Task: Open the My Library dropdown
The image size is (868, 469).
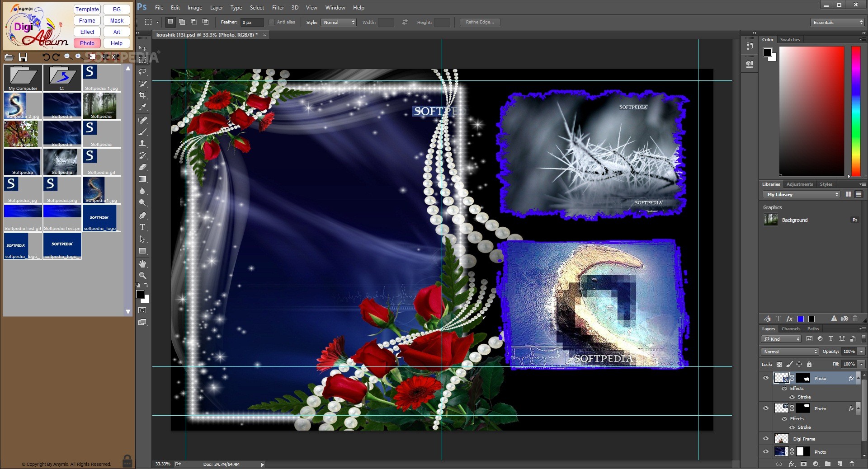Action: (802, 194)
